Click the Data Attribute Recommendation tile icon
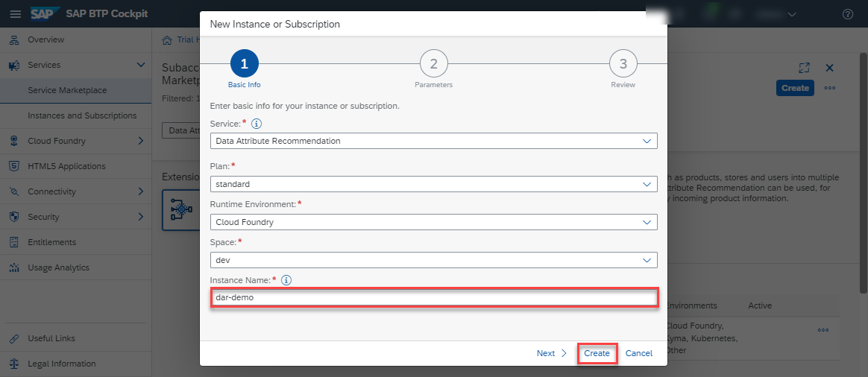The height and width of the screenshot is (377, 868). [180, 210]
